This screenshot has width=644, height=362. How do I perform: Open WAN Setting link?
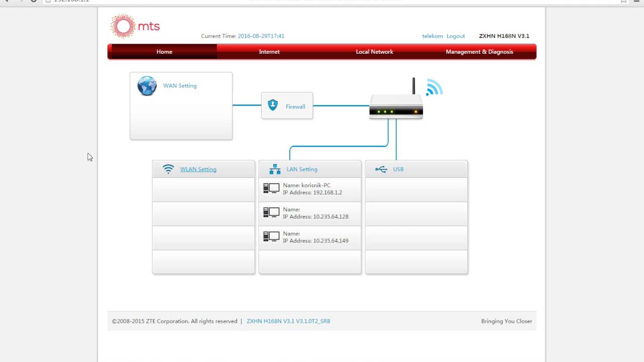click(180, 86)
